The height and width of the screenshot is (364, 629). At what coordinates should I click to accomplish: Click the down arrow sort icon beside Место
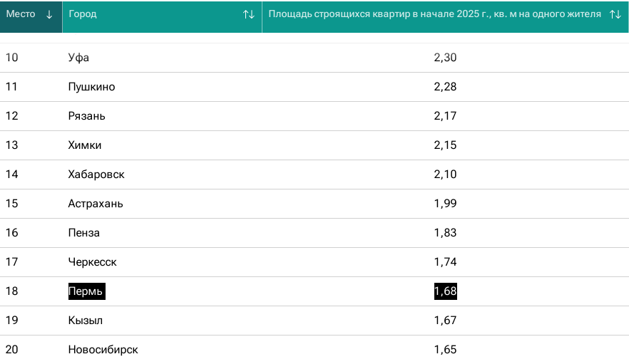point(49,15)
